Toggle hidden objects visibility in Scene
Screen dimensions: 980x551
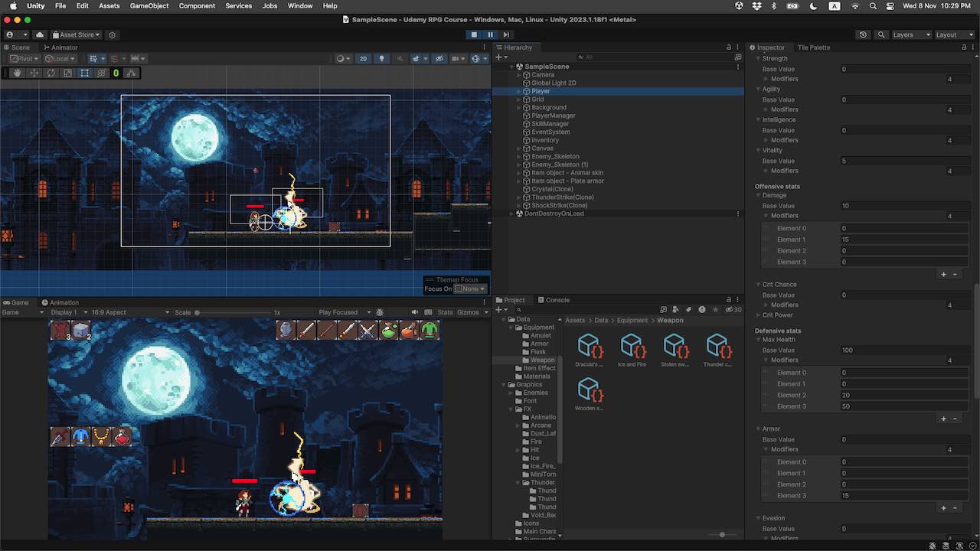[x=439, y=58]
